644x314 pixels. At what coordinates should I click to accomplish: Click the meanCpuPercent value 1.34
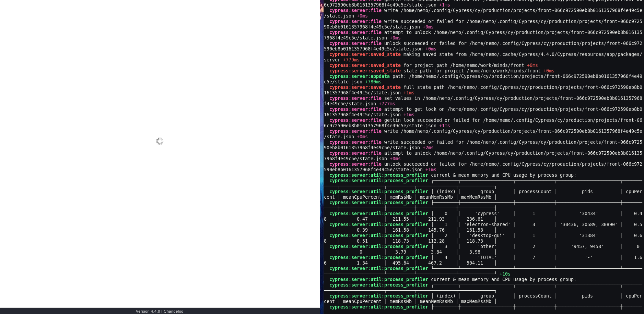point(362,263)
